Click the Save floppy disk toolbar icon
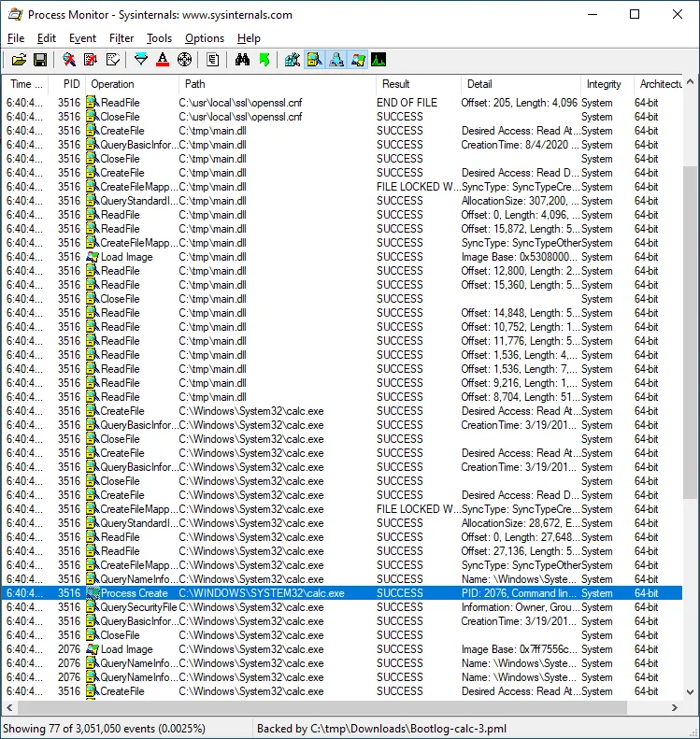This screenshot has width=700, height=739. (x=40, y=60)
